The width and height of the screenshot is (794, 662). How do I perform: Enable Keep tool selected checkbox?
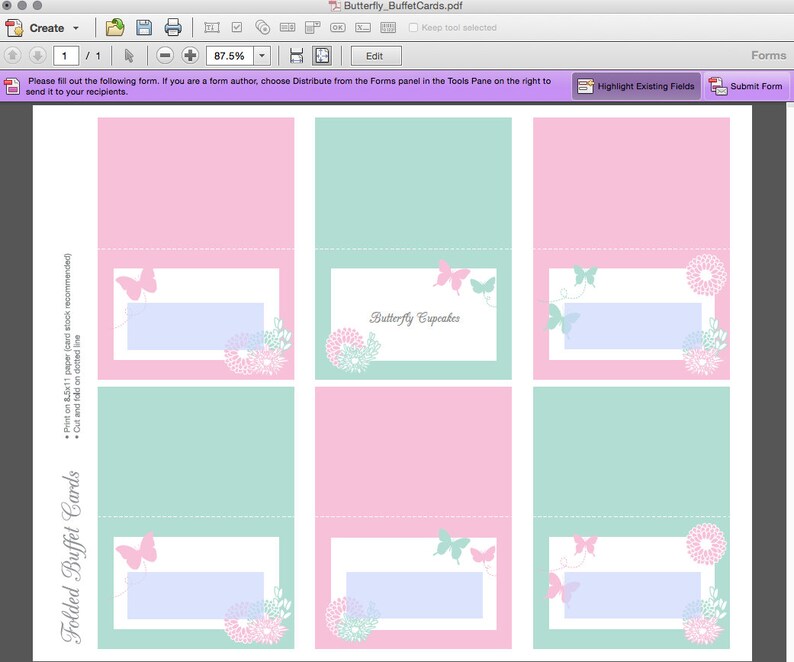413,28
